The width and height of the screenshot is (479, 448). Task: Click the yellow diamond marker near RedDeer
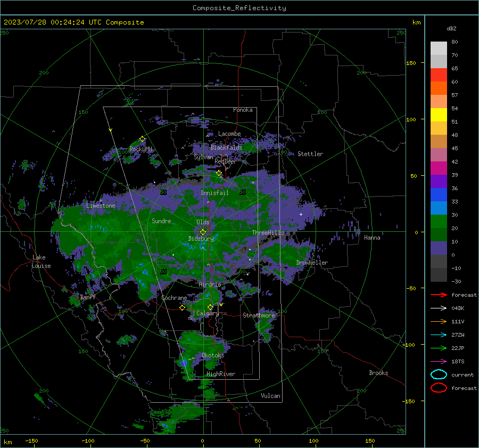pyautogui.click(x=219, y=173)
